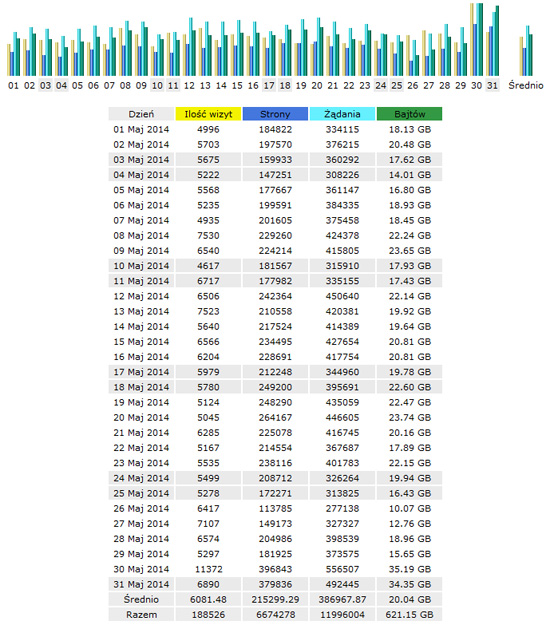The image size is (550, 625).
Task: Click the tallest bar group for day 30
Action: click(476, 39)
